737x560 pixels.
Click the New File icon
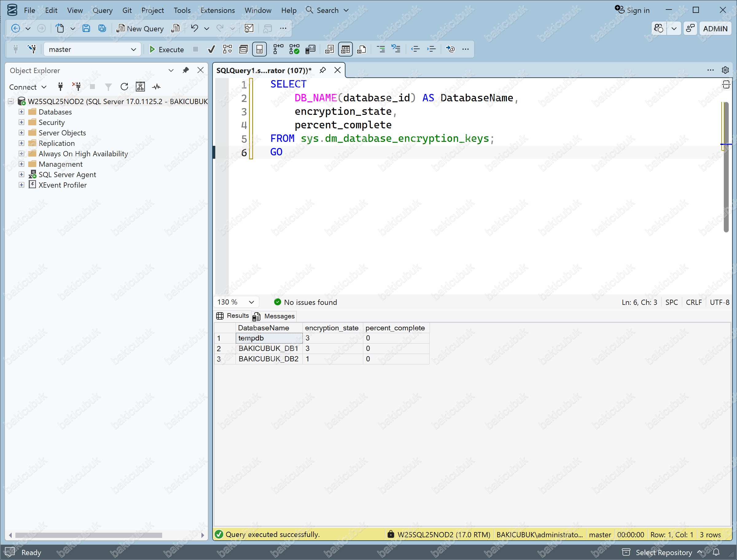60,28
